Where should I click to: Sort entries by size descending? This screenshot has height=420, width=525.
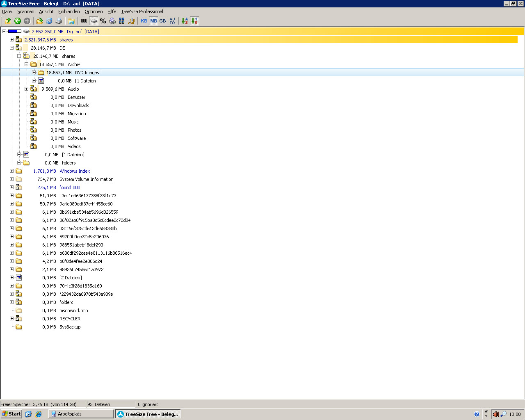(194, 21)
